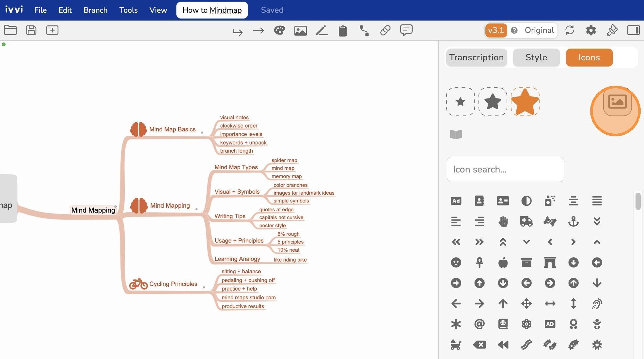Open the Branch menu

tap(95, 10)
